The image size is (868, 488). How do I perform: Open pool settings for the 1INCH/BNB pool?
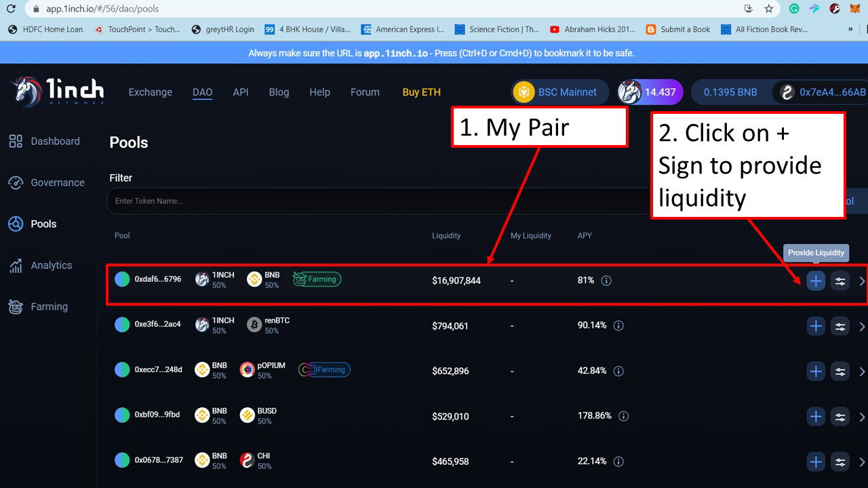pos(840,281)
